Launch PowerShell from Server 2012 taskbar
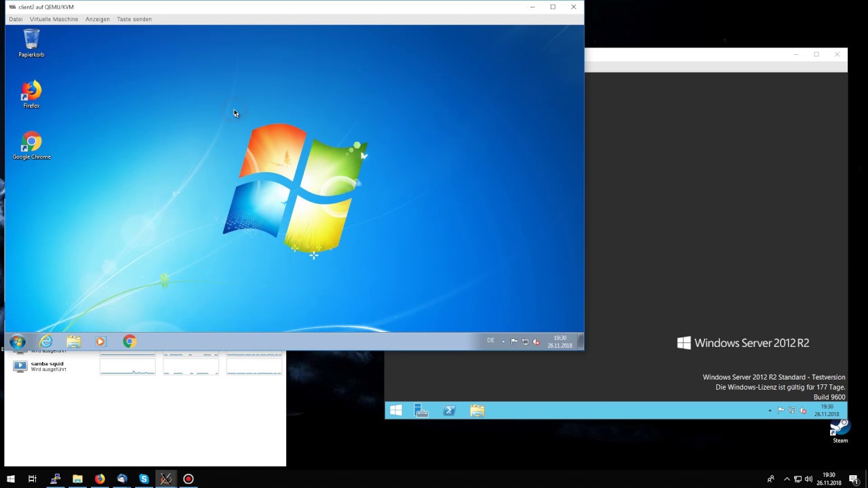The image size is (868, 488). (449, 410)
